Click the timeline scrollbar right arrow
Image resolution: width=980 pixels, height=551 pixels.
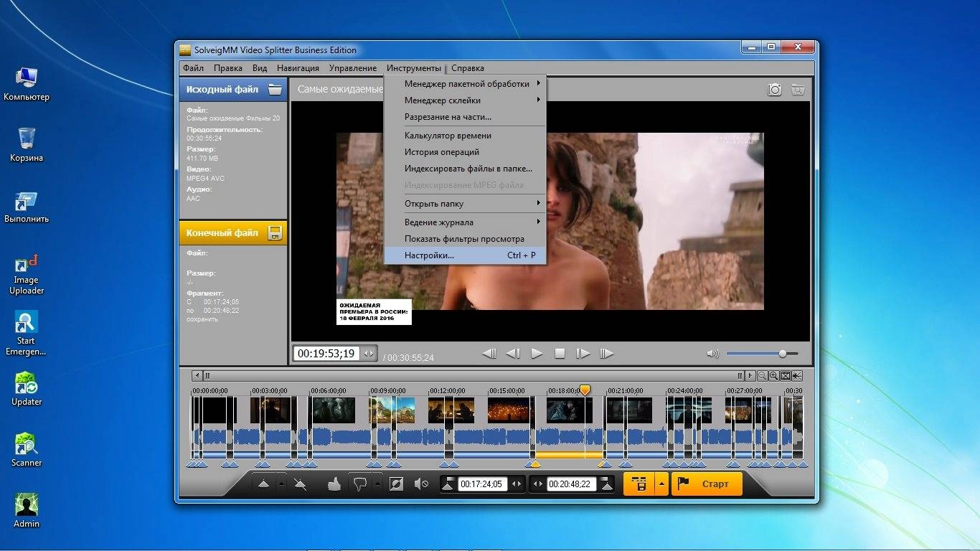coord(750,375)
